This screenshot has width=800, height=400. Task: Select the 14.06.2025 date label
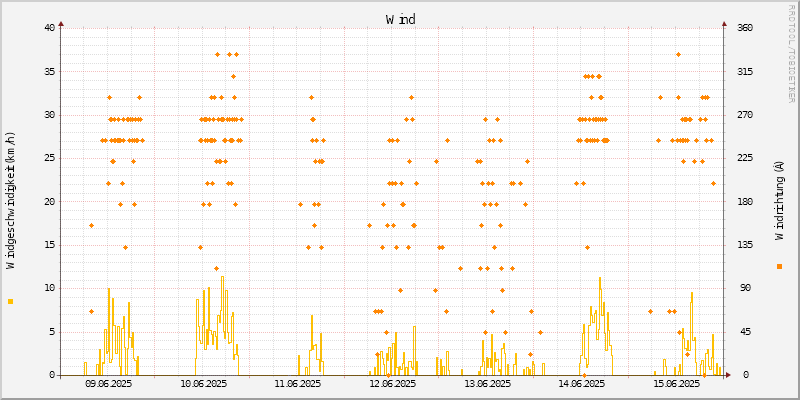point(581,384)
